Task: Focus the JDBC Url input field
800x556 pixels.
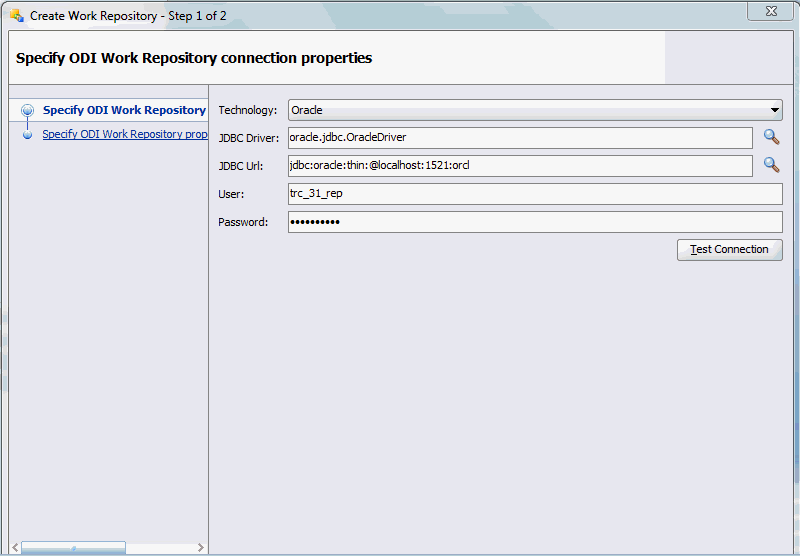Action: 520,166
